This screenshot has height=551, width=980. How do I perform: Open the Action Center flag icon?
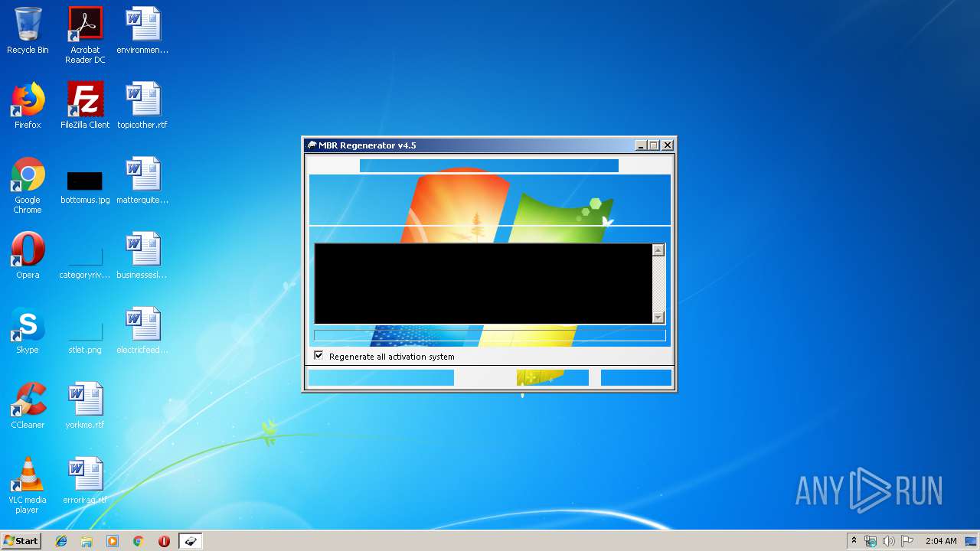907,541
